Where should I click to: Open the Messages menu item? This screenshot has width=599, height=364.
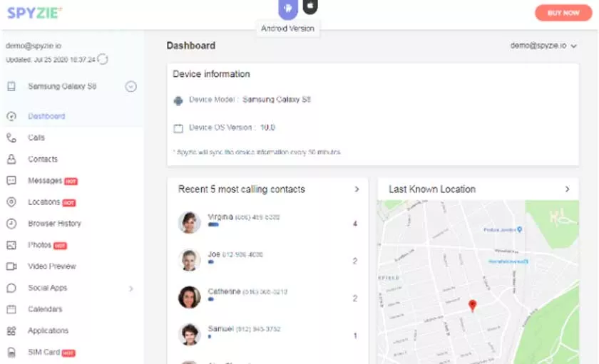[45, 181]
